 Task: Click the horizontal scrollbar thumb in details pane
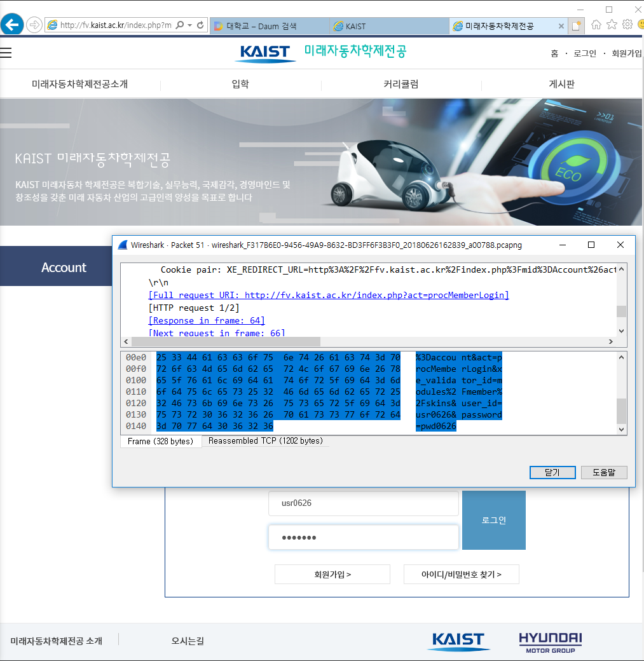[226, 341]
